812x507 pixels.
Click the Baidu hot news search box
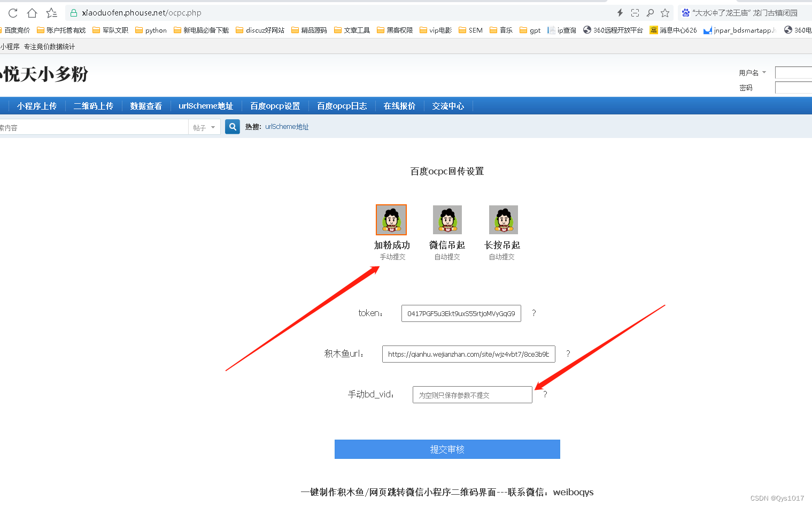click(745, 13)
